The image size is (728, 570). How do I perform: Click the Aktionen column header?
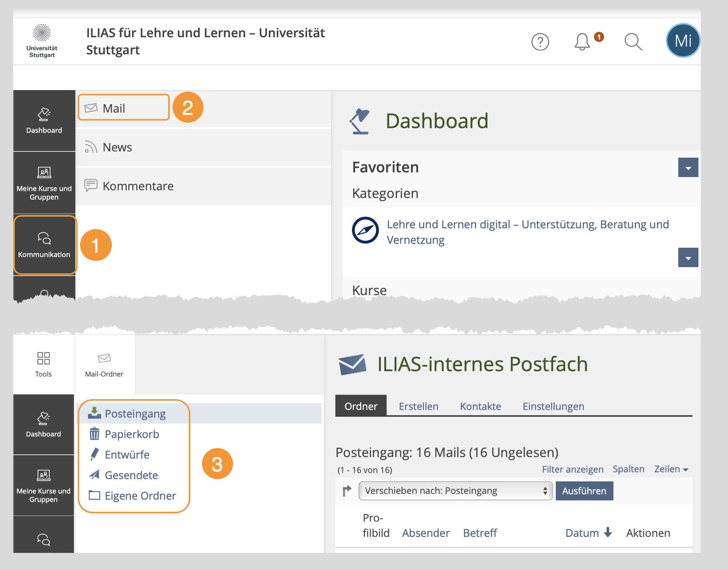click(648, 533)
